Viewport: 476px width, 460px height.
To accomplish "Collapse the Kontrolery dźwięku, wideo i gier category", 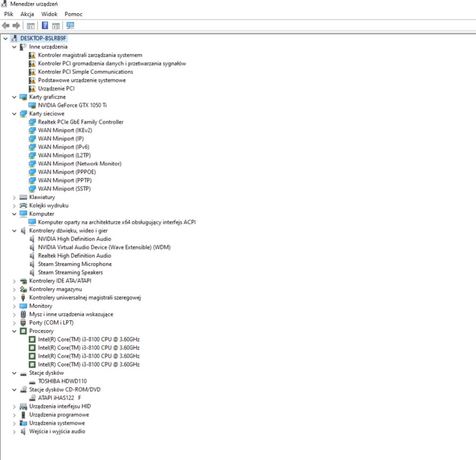I will tap(14, 231).
